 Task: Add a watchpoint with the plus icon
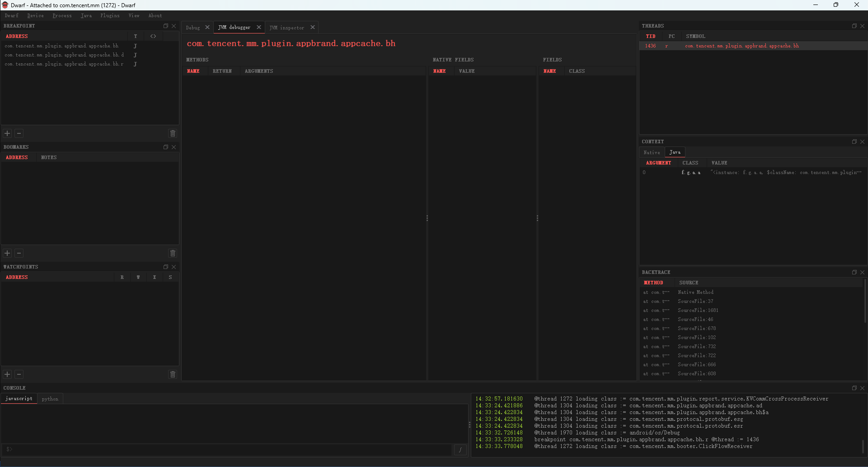coord(7,374)
